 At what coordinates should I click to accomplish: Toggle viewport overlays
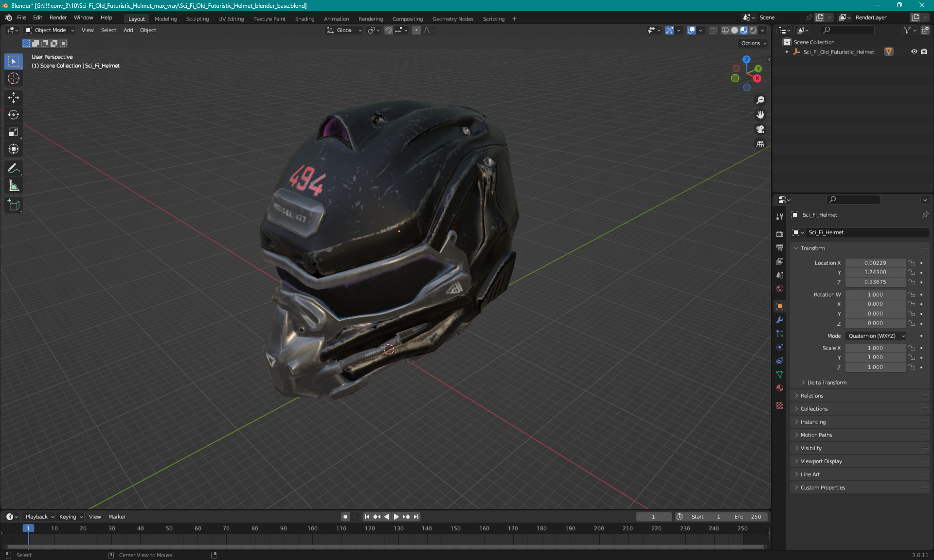(x=691, y=30)
